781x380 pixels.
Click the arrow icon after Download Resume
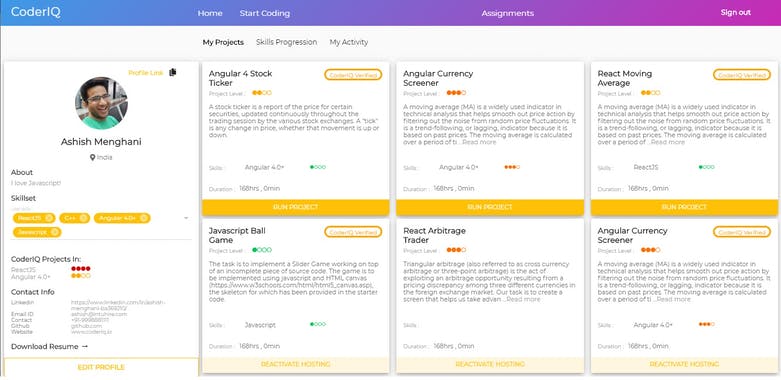pyautogui.click(x=85, y=347)
